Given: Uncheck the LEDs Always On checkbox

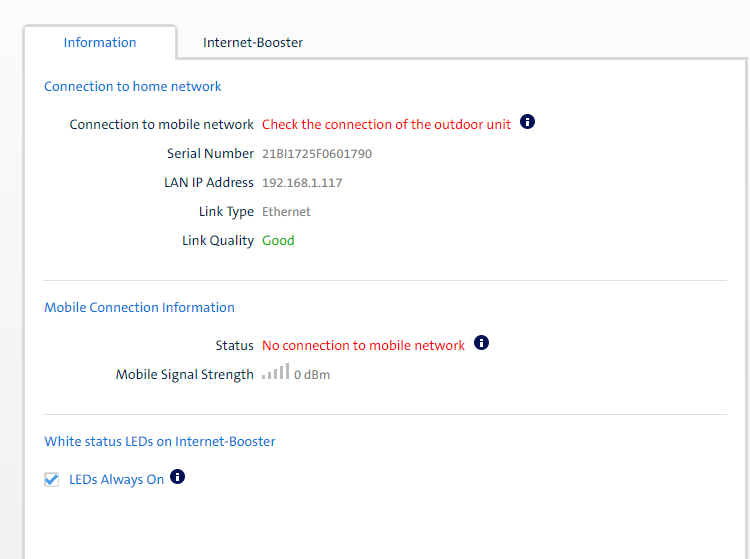Looking at the screenshot, I should click(x=52, y=480).
